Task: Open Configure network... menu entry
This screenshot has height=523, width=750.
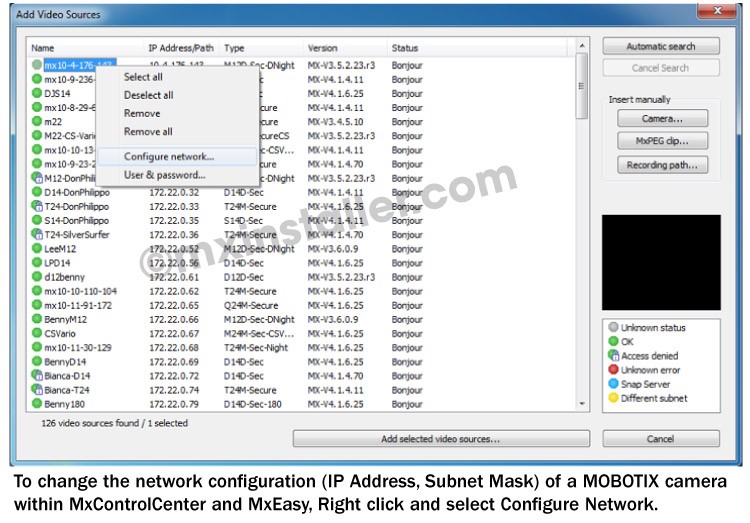Action: pos(177,156)
